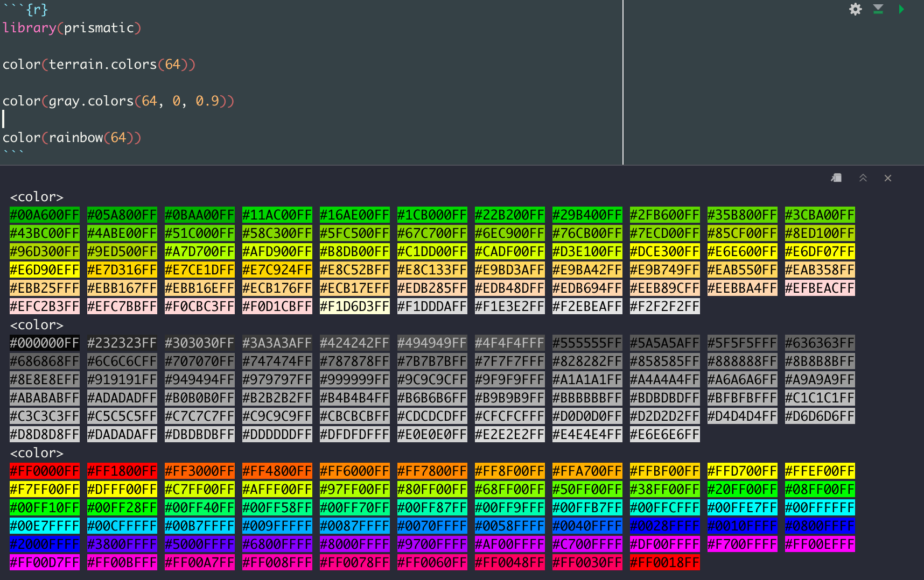
Task: Collapse the chunk output
Action: coord(863,178)
